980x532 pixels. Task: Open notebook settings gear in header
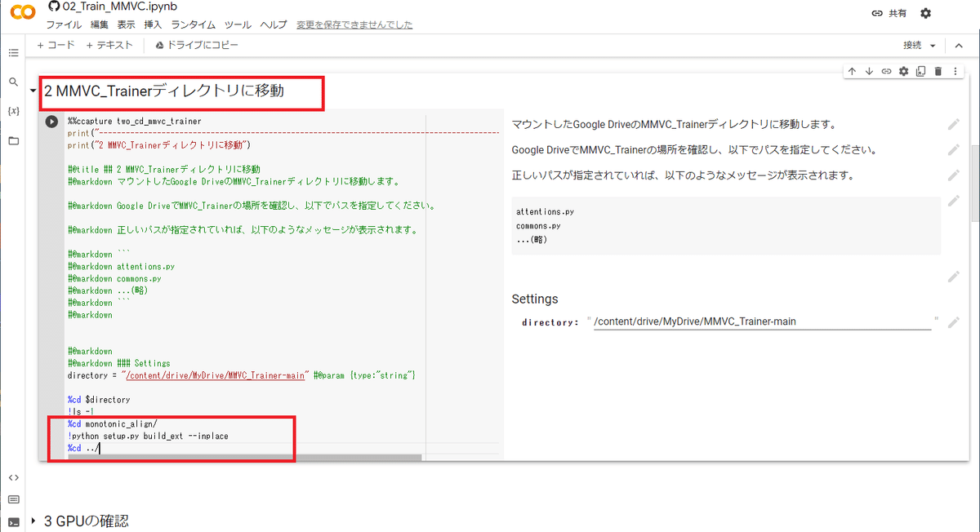[x=925, y=13]
